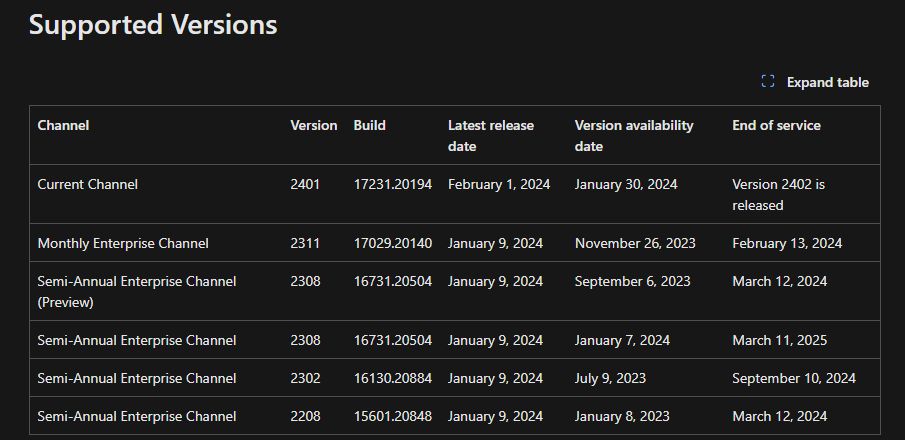
Task: Click the End of service header
Action: coord(776,125)
